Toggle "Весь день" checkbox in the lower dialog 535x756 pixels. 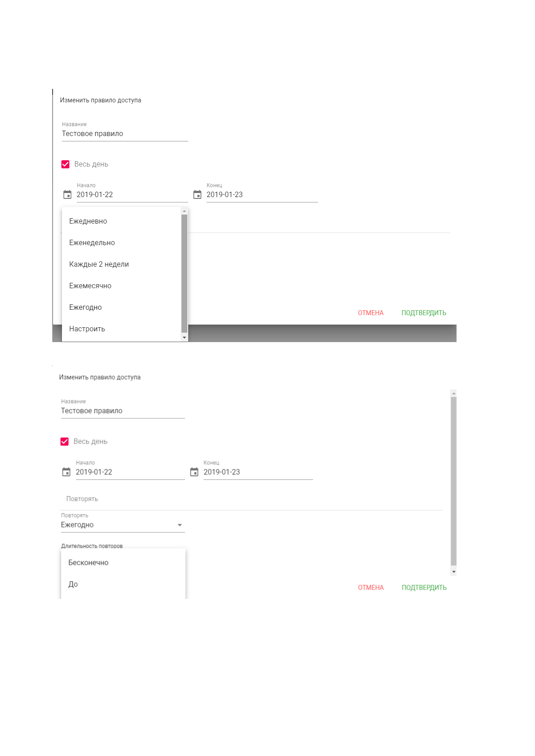65,441
